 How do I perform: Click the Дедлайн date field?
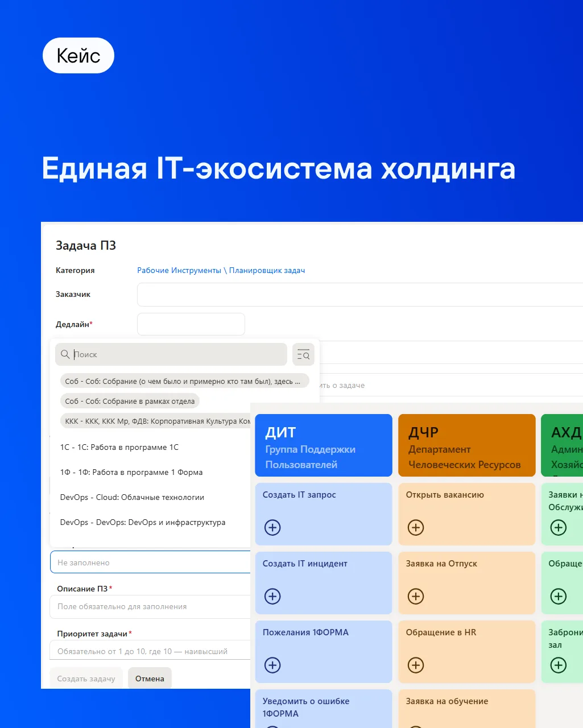(x=191, y=324)
